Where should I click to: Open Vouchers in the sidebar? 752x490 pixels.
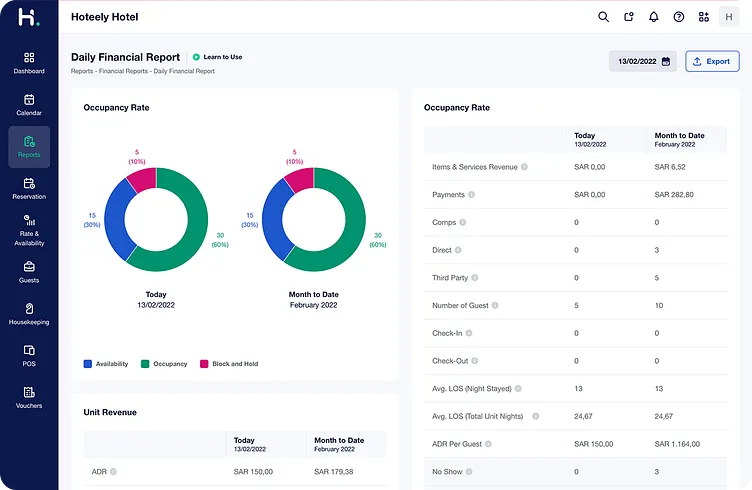pyautogui.click(x=29, y=397)
